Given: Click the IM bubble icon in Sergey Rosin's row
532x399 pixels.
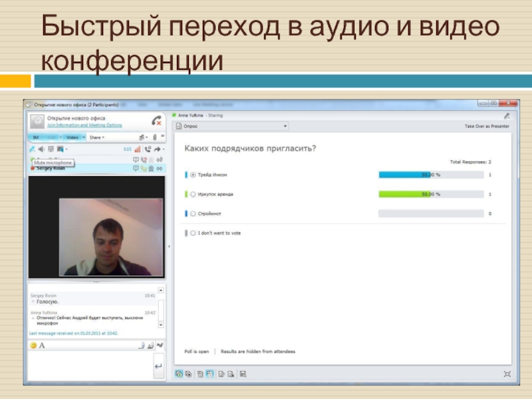Looking at the screenshot, I should pyautogui.click(x=136, y=168).
